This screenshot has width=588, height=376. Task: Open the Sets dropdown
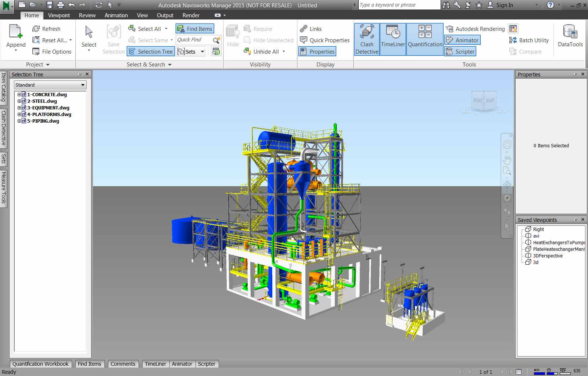click(x=202, y=51)
